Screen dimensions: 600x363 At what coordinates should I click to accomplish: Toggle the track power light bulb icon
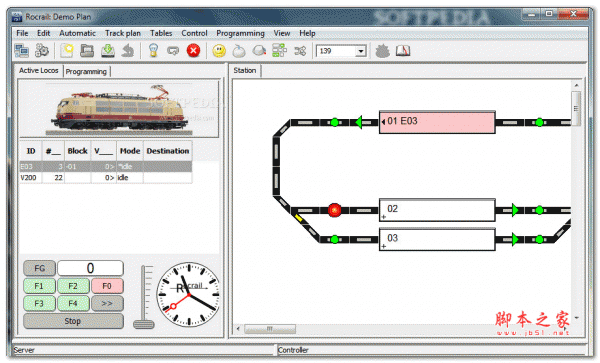point(153,50)
